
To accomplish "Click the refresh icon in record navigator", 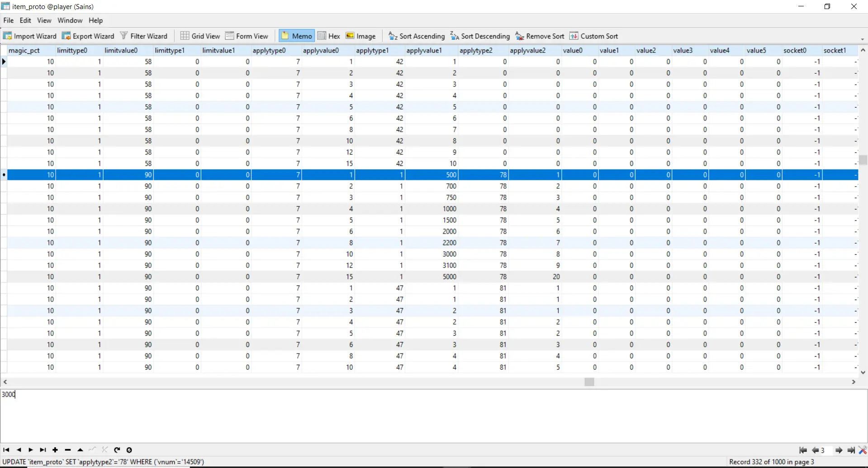I will pyautogui.click(x=117, y=450).
